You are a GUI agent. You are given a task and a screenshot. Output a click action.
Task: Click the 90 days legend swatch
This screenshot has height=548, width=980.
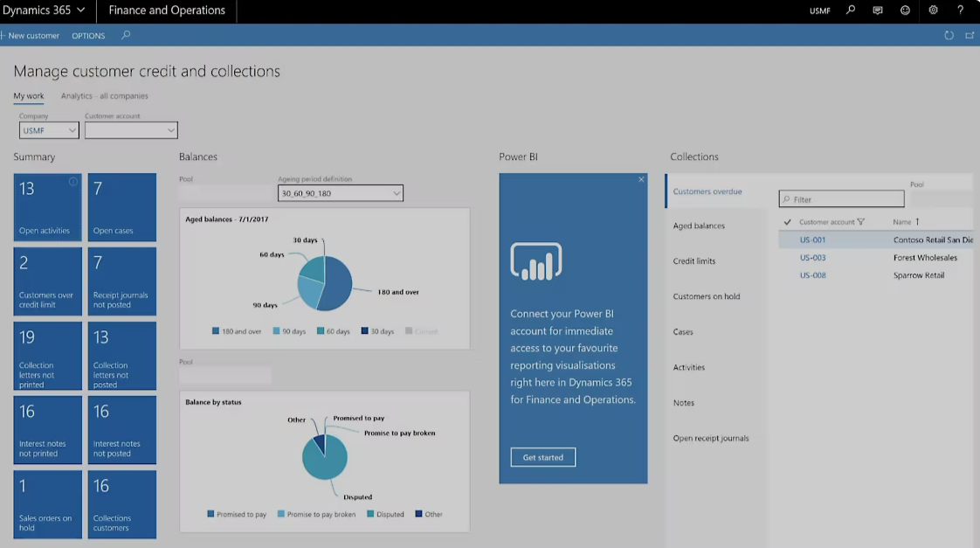[276, 331]
